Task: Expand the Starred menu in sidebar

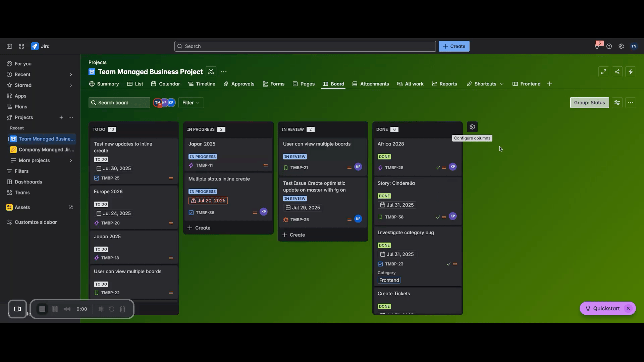Action: 71,85
